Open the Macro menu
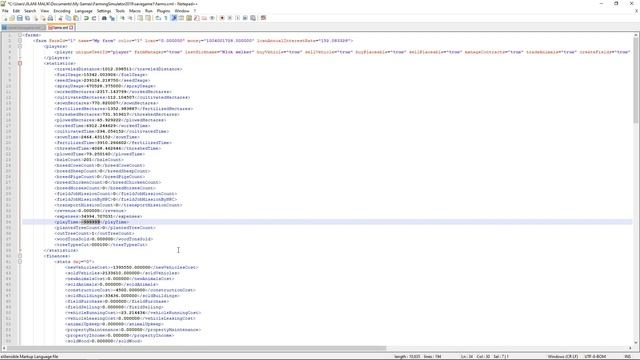 coord(135,11)
